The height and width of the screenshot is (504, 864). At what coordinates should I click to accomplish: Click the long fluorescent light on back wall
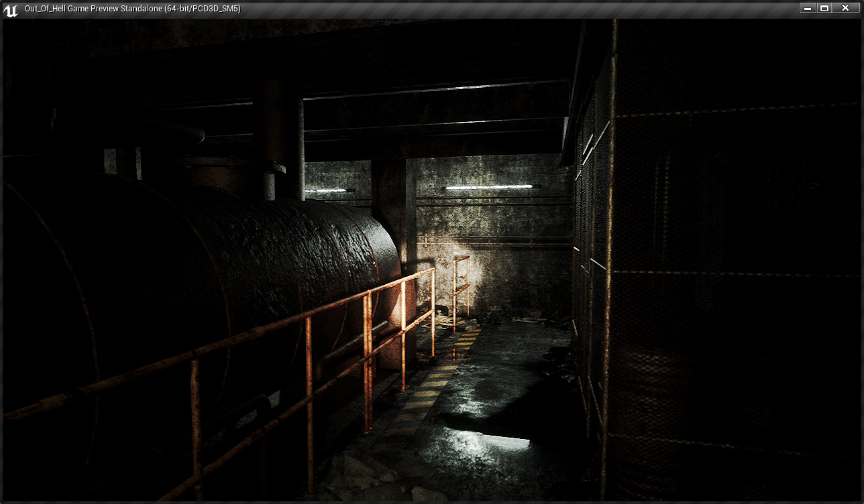point(489,187)
